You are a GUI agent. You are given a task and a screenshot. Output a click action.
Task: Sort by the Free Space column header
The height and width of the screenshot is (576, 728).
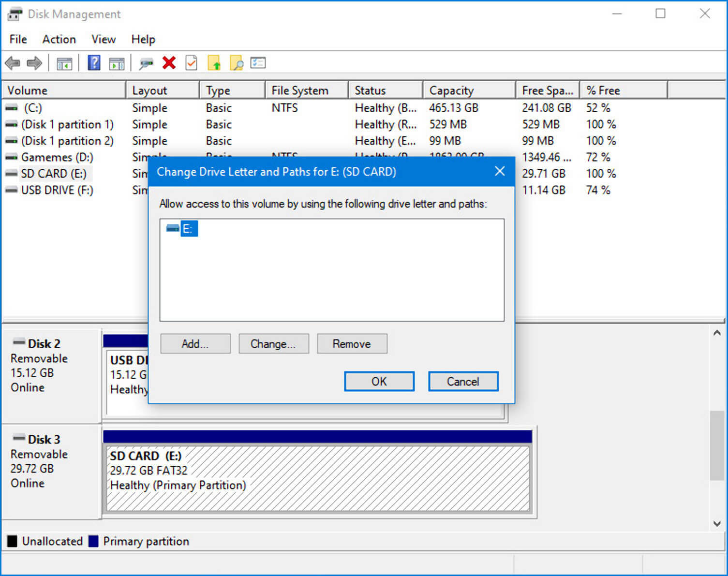pyautogui.click(x=548, y=90)
